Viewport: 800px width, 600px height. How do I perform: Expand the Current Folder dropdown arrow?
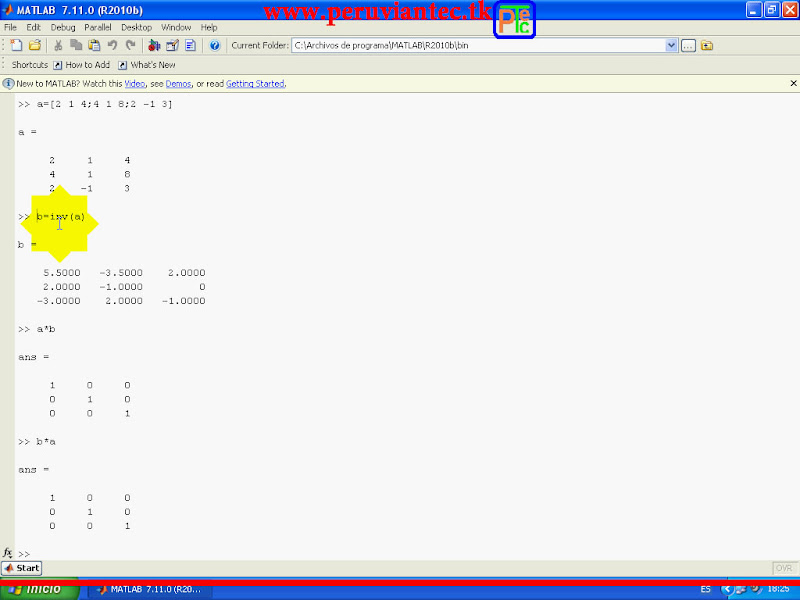pyautogui.click(x=671, y=45)
